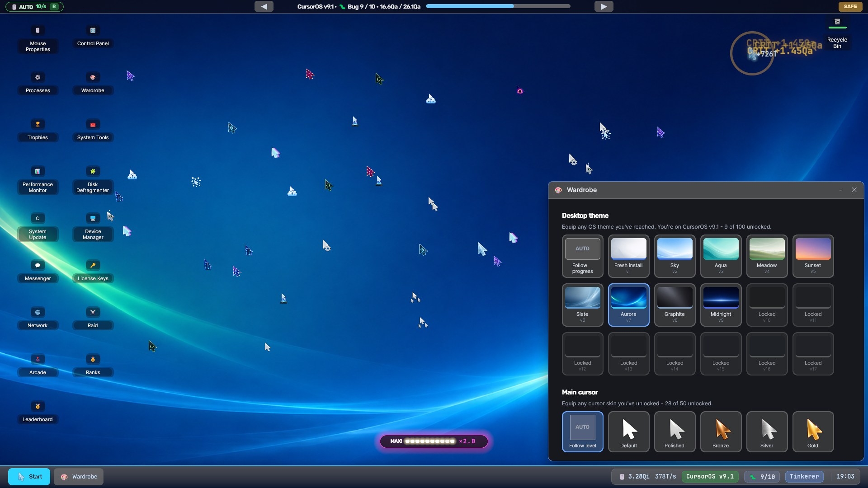The image size is (868, 488).
Task: Equip the Silver cursor skin
Action: point(767,432)
